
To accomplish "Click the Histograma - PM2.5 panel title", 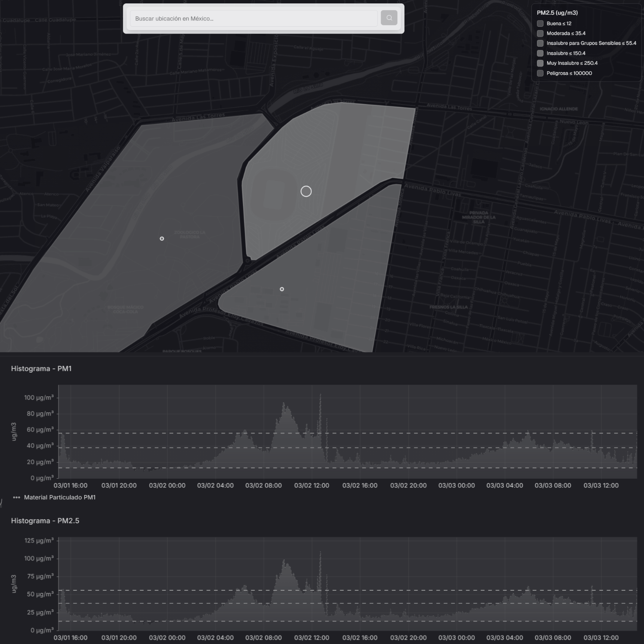I will coord(45,521).
